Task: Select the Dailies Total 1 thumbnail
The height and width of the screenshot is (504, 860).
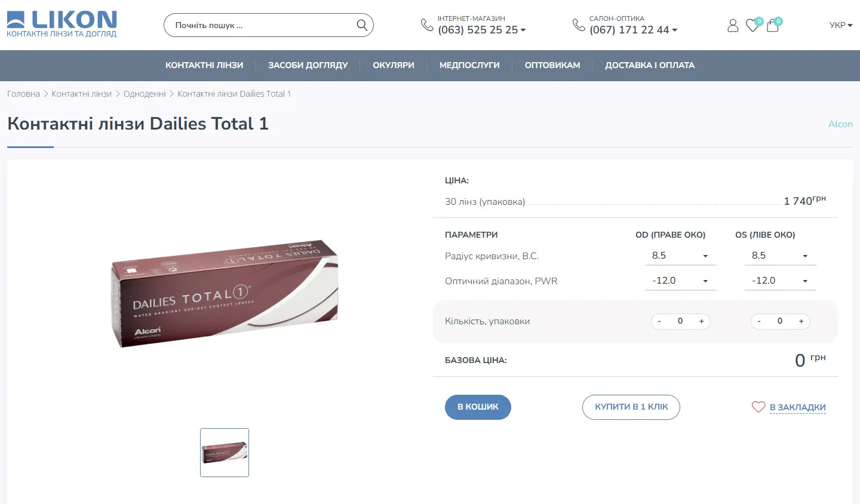Action: 225,453
